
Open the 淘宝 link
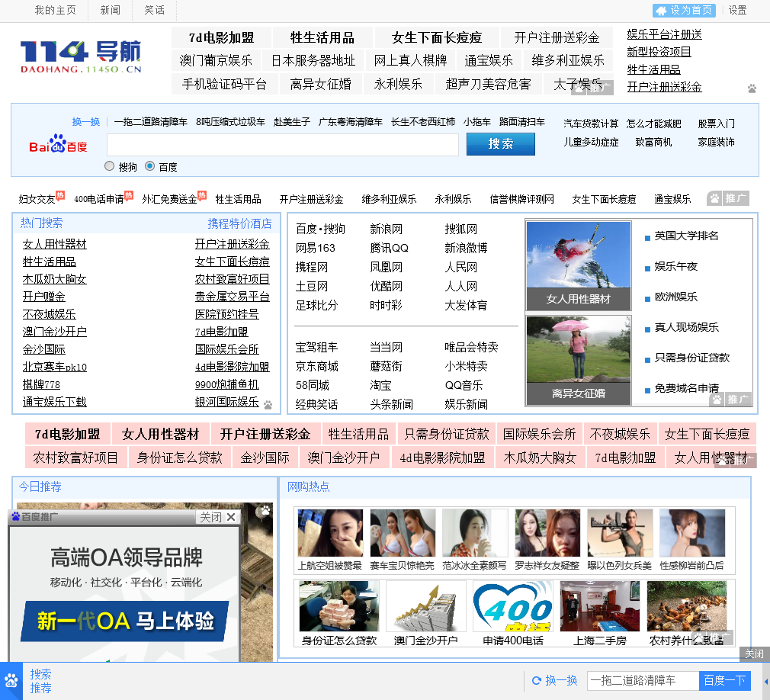click(380, 386)
